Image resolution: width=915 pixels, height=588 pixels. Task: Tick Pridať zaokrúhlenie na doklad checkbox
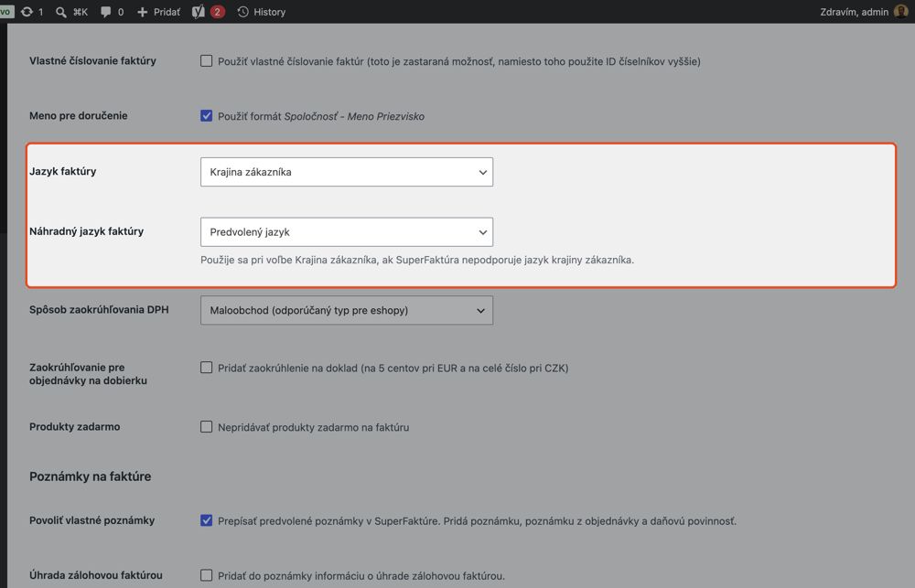206,368
